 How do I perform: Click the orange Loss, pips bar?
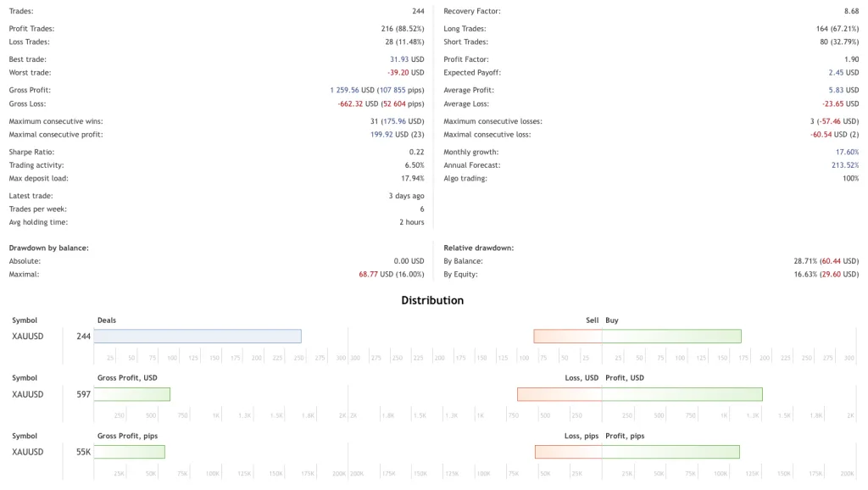pos(568,452)
